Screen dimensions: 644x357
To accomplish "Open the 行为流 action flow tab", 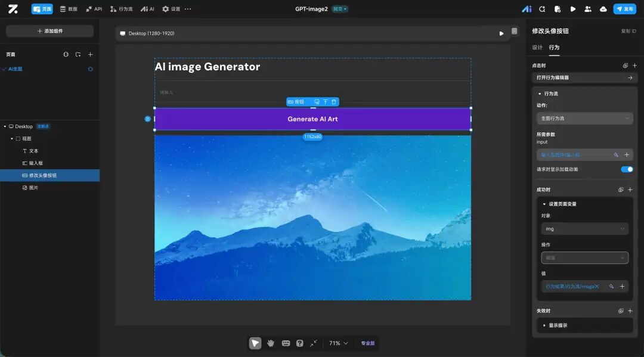I will tap(121, 9).
